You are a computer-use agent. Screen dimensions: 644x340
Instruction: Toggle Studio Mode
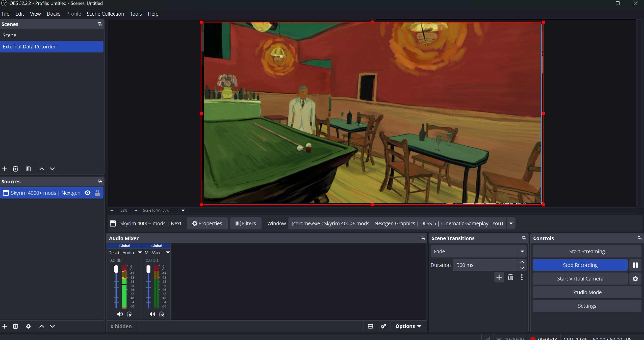tap(587, 292)
